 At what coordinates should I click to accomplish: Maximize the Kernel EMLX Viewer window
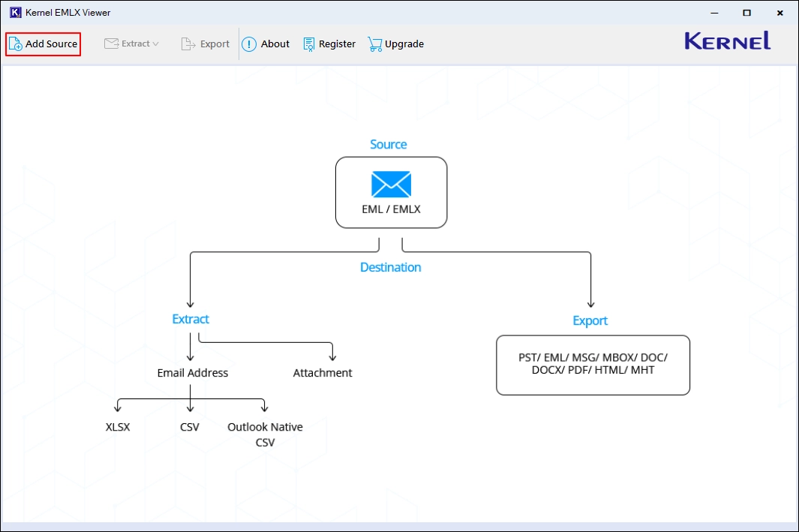click(x=746, y=13)
